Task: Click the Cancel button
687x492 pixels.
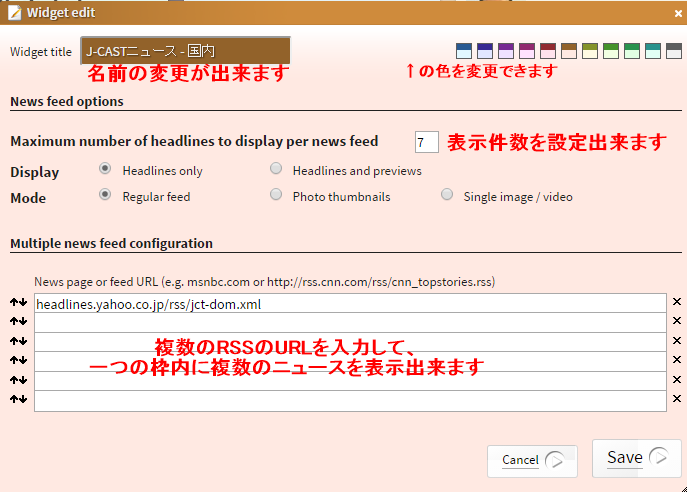Action: [532, 461]
